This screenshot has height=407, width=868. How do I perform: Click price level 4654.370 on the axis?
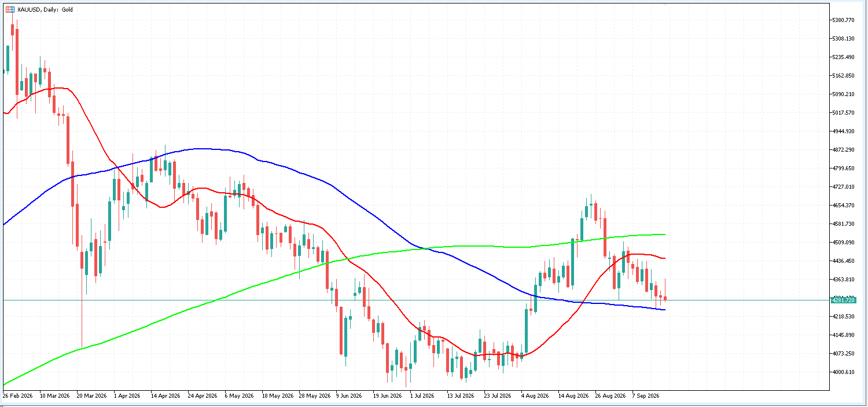click(x=843, y=206)
